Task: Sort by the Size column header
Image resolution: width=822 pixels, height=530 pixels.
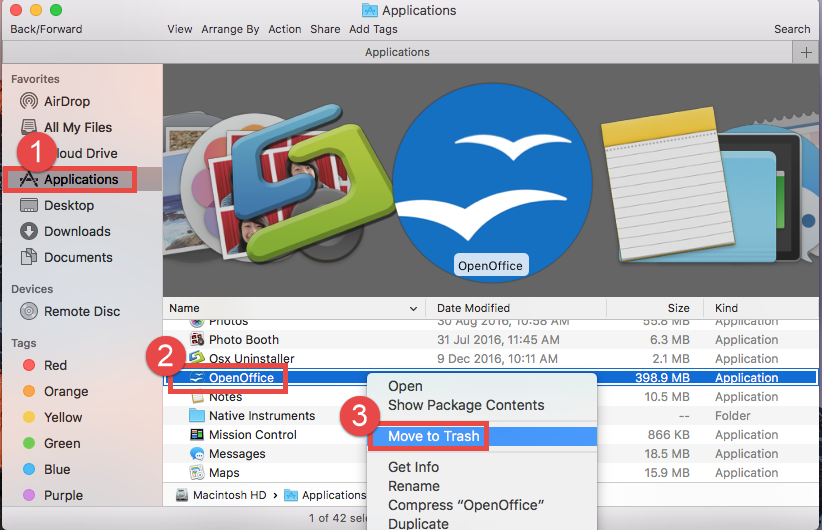Action: tap(653, 308)
